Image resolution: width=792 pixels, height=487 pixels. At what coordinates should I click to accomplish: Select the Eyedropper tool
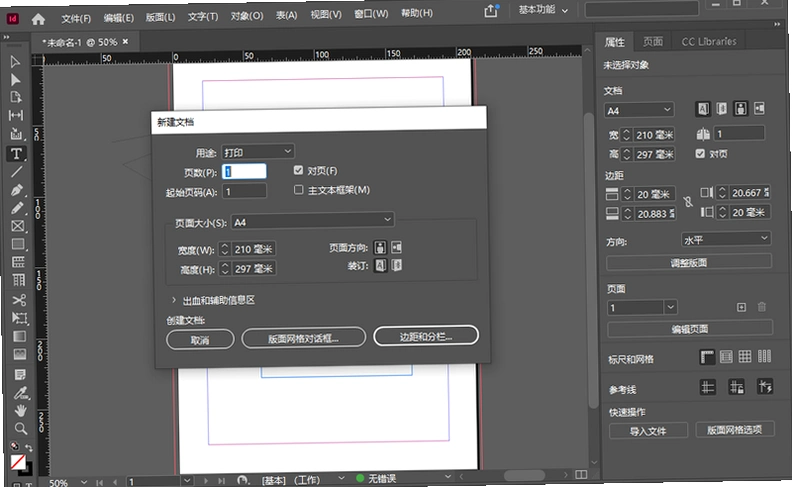click(21, 393)
